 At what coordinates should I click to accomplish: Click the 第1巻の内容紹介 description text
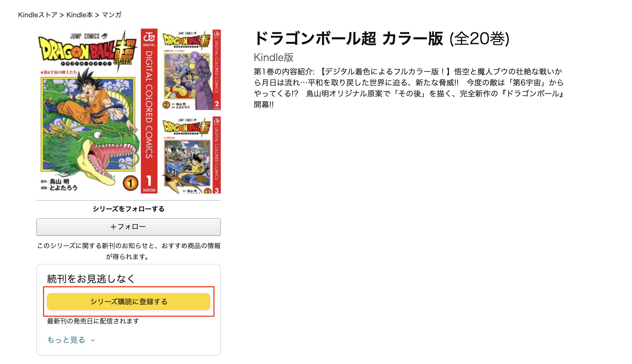pos(408,88)
